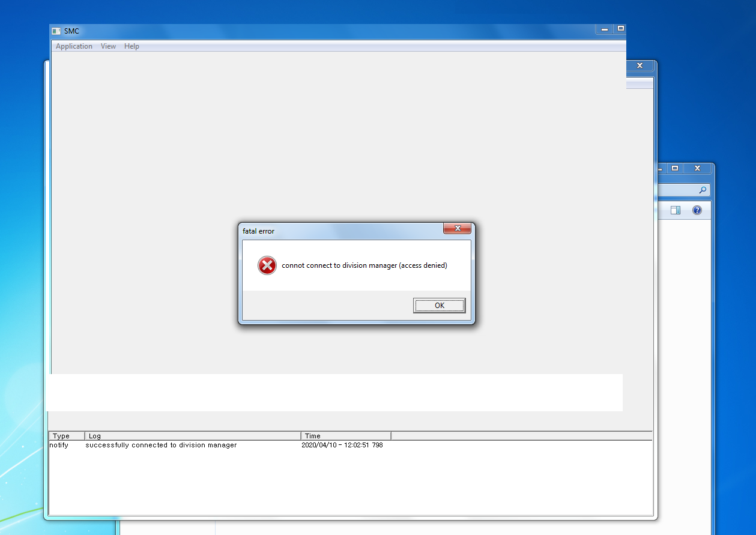Select the 2020/04/10 timestamp cell
Image resolution: width=756 pixels, height=535 pixels.
click(x=342, y=445)
